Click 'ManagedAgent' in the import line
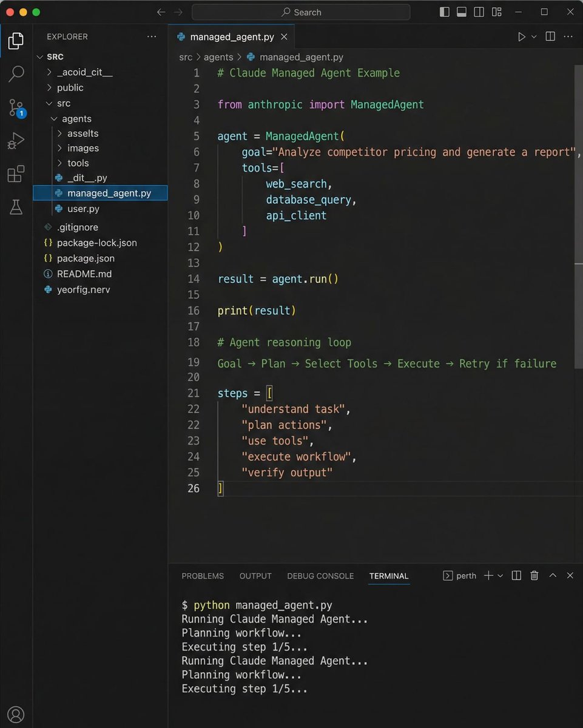583x728 pixels. (387, 104)
